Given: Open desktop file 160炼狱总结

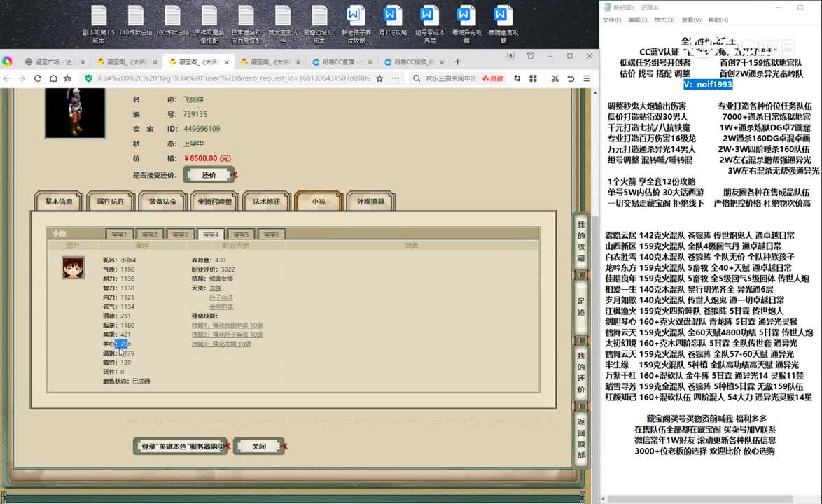Looking at the screenshot, I should tap(172, 21).
